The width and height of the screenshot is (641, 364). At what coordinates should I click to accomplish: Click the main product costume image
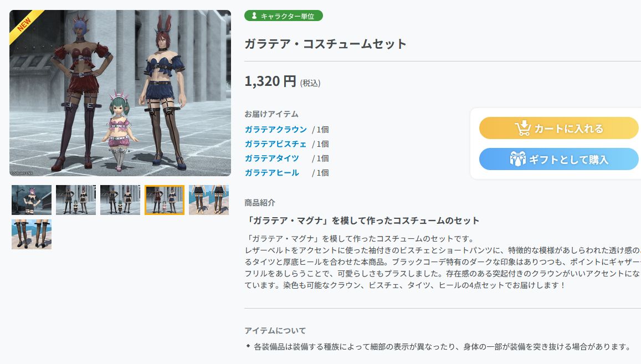pos(120,93)
